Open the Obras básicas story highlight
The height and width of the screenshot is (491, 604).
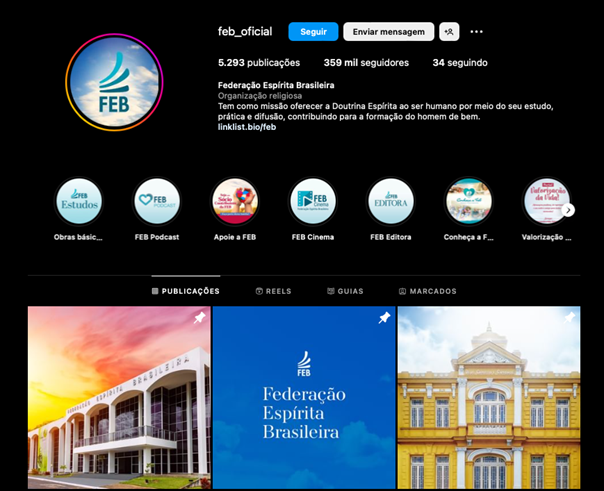[78, 203]
